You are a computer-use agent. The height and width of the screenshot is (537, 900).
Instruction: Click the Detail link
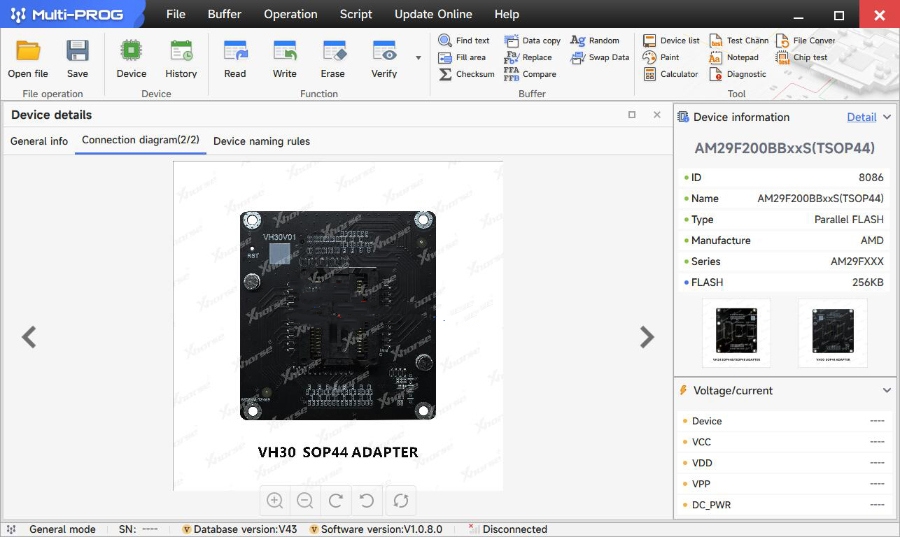point(862,117)
